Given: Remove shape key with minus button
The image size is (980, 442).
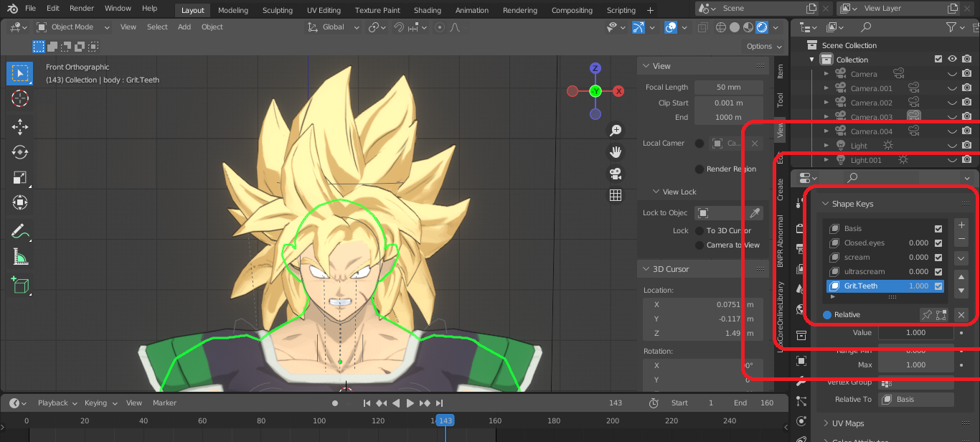Looking at the screenshot, I should click(962, 239).
